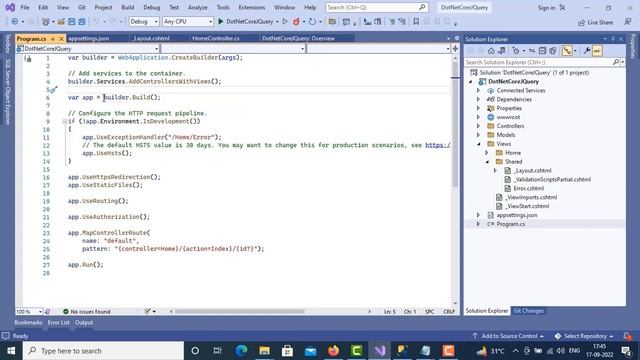Open File Explorer from the taskbar
The height and width of the screenshot is (360, 640).
(x=264, y=351)
